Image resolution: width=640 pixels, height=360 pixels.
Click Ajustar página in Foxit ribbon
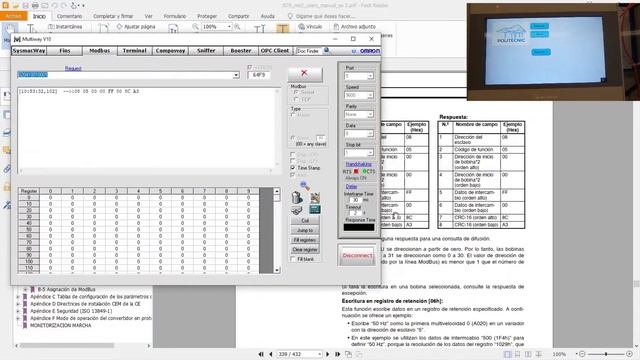[136, 27]
